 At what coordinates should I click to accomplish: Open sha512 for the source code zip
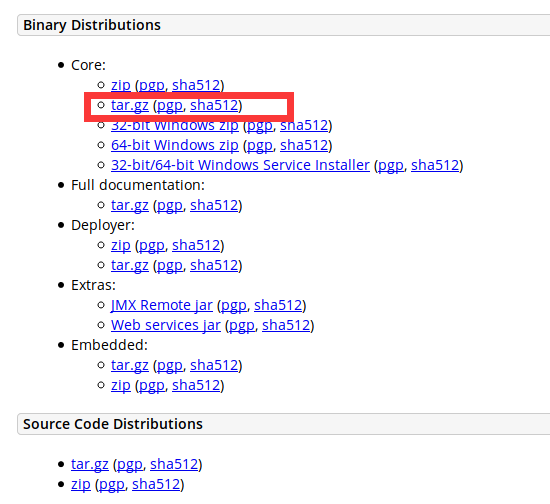click(x=156, y=484)
